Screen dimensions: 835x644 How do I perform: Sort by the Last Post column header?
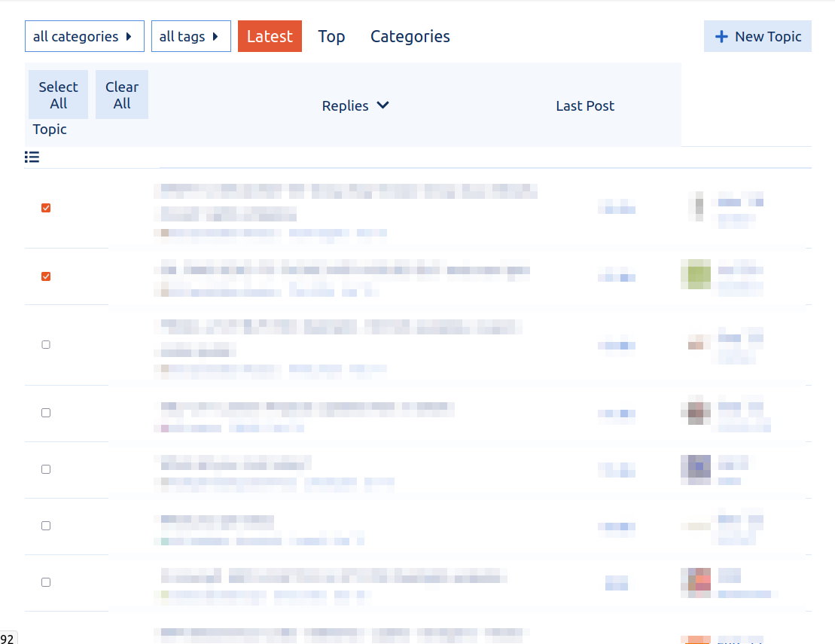585,106
